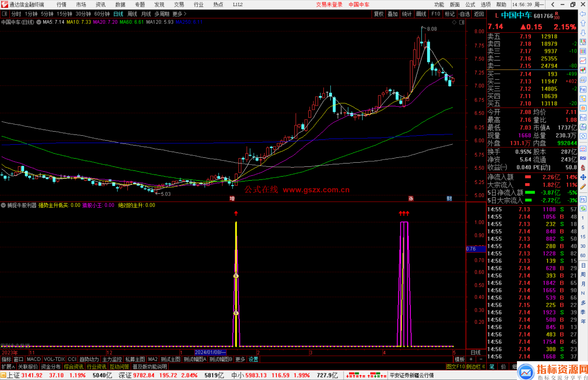Click the 增 event marker below the chart

(232, 198)
